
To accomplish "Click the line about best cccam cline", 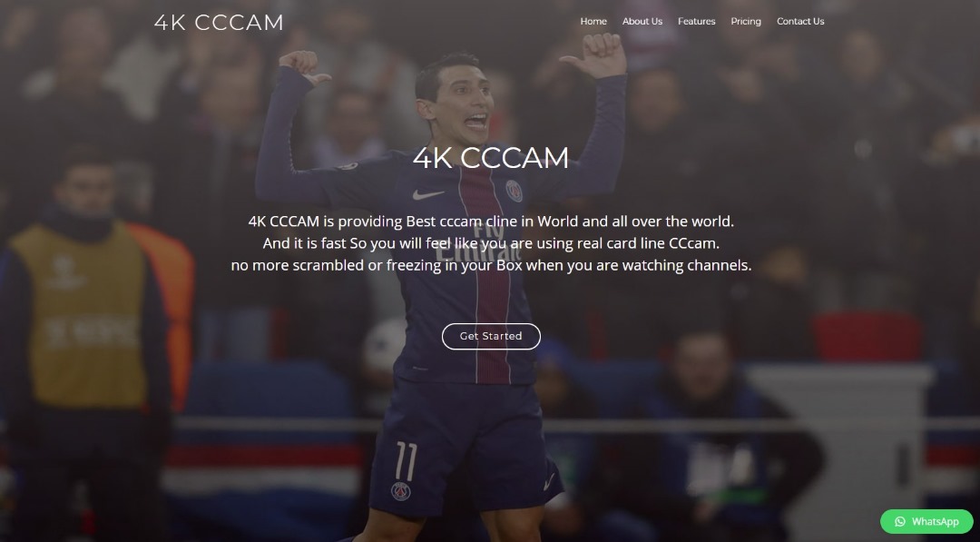I will [491, 222].
